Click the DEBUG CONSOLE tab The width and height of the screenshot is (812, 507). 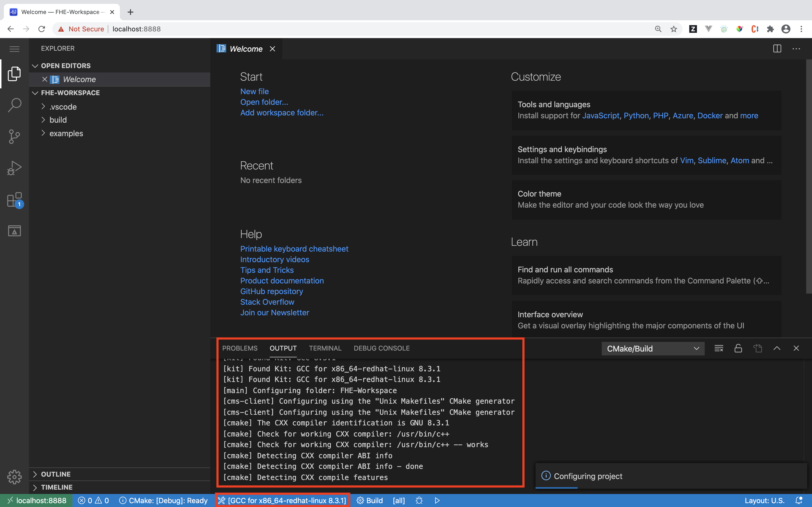pos(381,348)
